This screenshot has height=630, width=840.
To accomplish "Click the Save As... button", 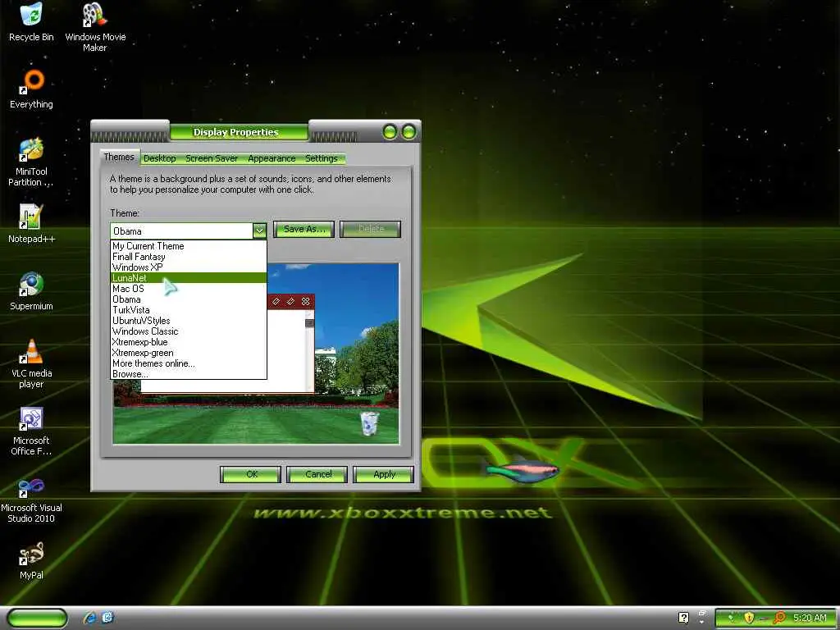I will pos(304,230).
